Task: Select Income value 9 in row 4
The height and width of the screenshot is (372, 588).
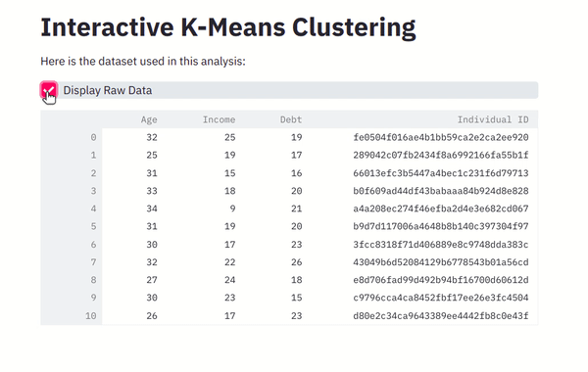Action: 232,209
